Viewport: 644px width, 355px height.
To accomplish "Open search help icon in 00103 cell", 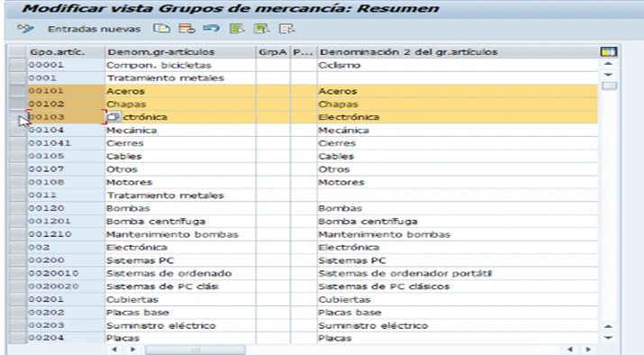I will click(x=113, y=117).
